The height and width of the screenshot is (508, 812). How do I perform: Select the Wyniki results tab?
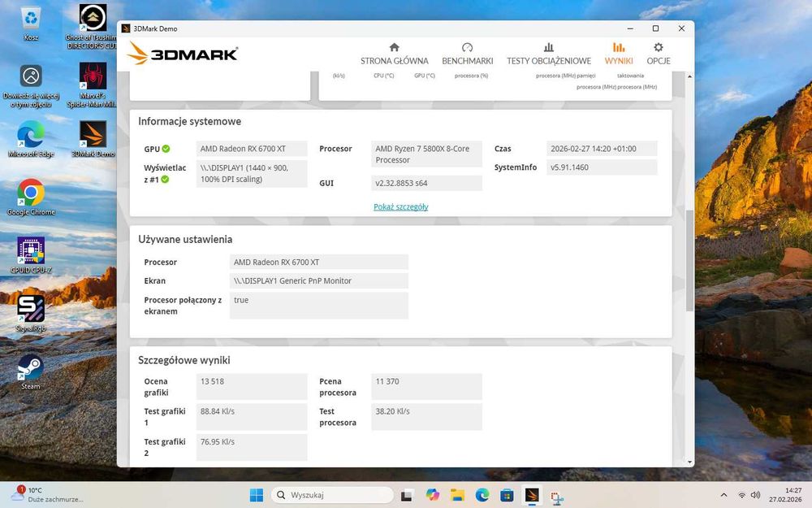pyautogui.click(x=618, y=54)
